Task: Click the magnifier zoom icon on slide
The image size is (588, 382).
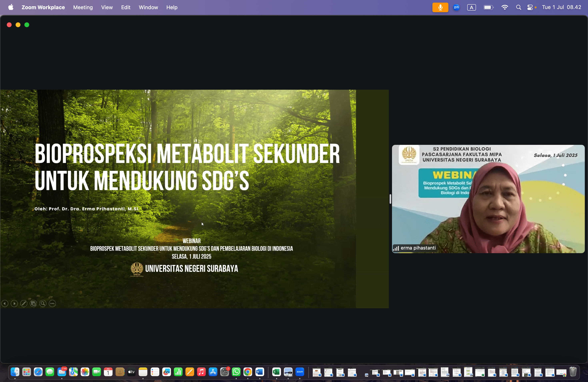Action: [43, 303]
